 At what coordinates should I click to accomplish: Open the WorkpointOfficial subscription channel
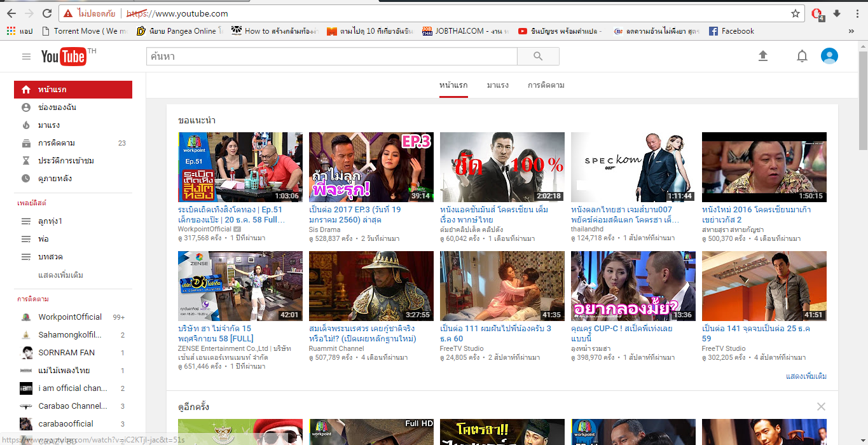(69, 317)
